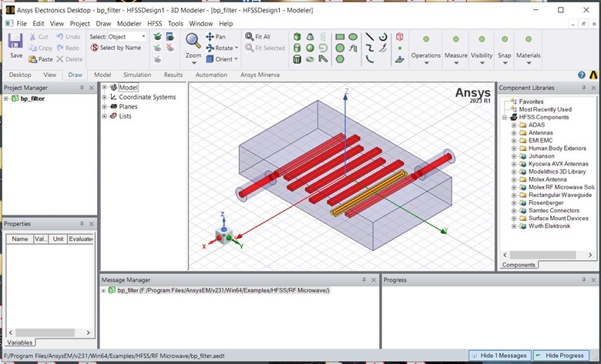Image resolution: width=601 pixels, height=364 pixels.
Task: Activate the Pan tool
Action: click(216, 37)
